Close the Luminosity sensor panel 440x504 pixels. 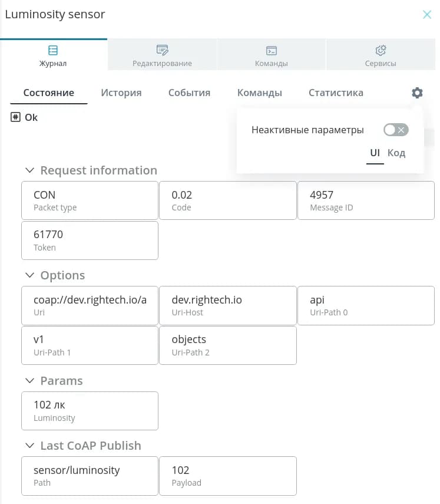(x=427, y=15)
